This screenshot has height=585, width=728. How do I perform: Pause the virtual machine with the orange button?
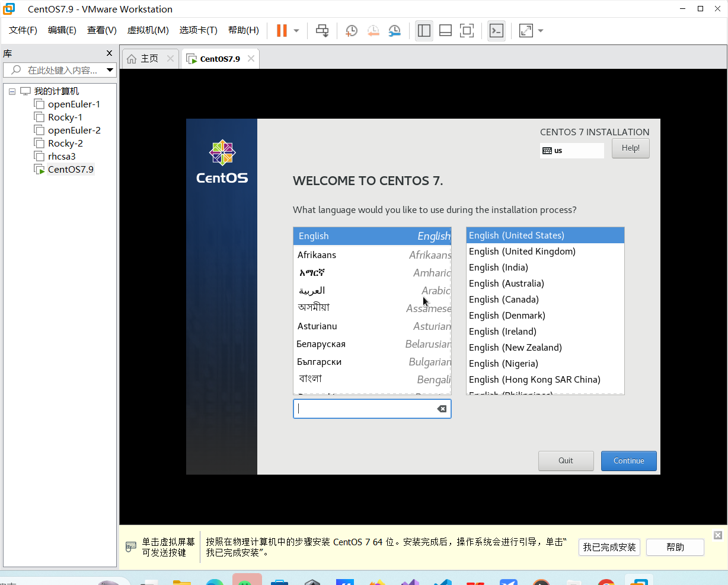click(x=282, y=31)
